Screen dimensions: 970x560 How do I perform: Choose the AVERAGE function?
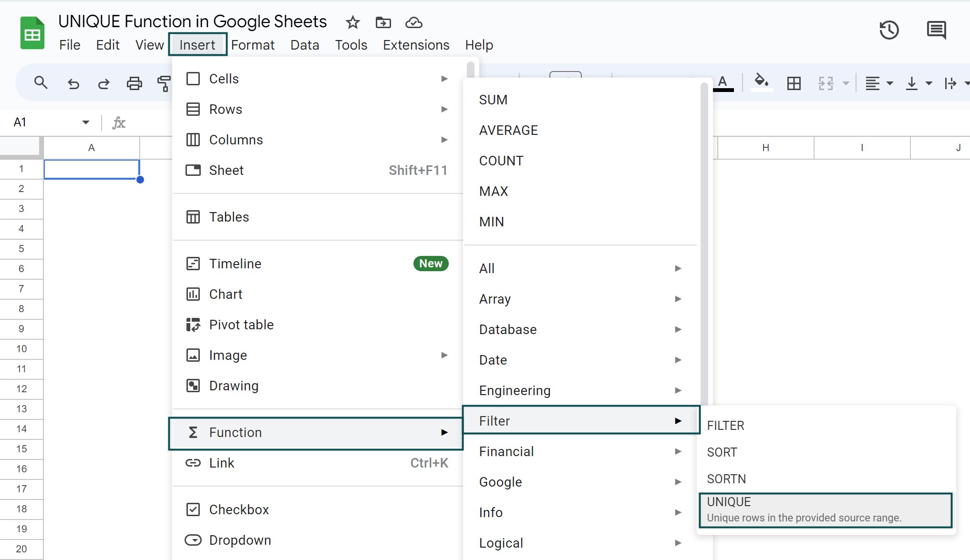click(580, 130)
